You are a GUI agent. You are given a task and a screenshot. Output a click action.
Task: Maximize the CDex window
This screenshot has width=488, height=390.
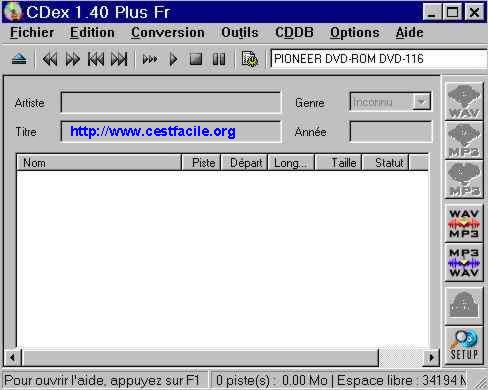pos(452,12)
